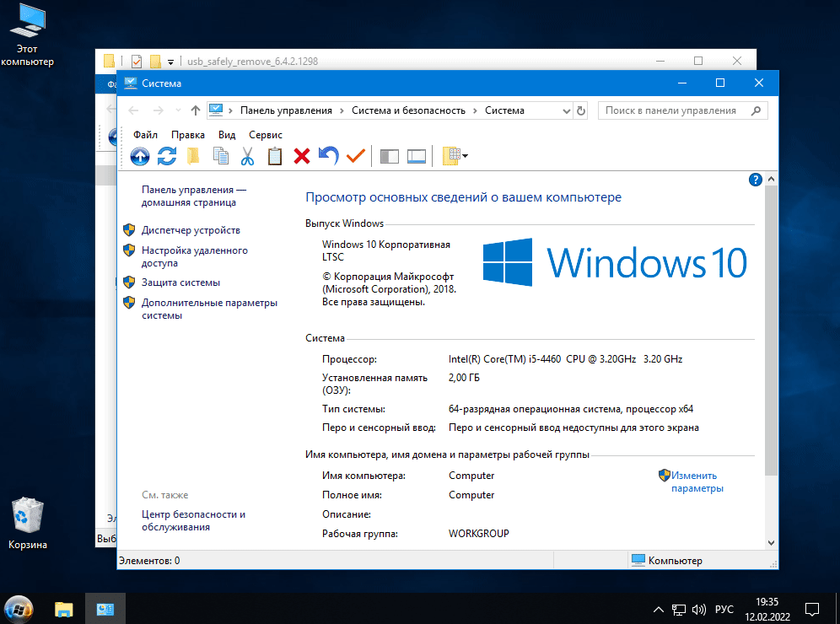Click the vertical scrollbar thumb
Screen dimensions: 840x624
772,331
